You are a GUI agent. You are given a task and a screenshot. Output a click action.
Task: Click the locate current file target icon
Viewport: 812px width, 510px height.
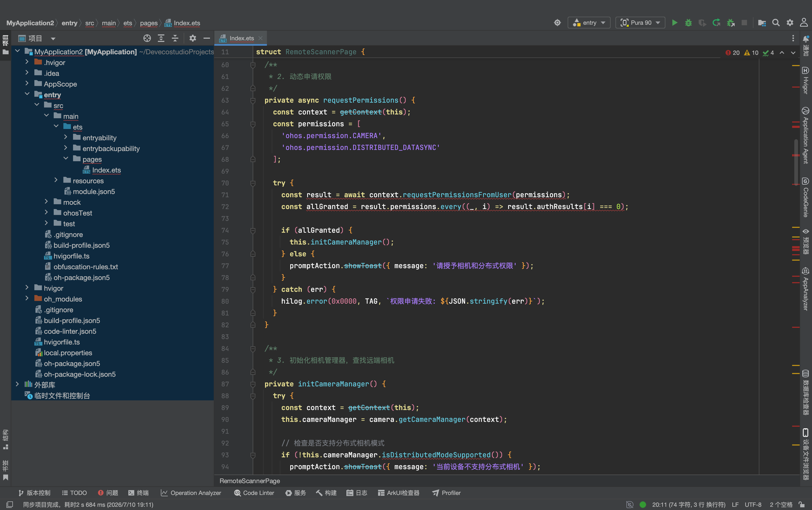[147, 38]
